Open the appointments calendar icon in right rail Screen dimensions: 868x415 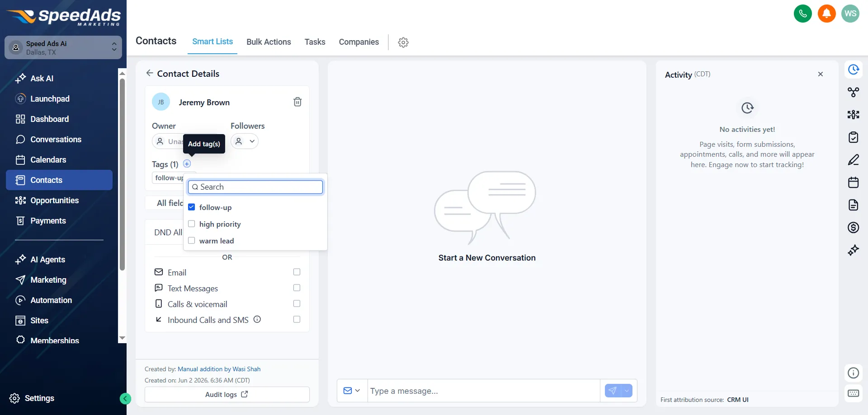(x=853, y=182)
